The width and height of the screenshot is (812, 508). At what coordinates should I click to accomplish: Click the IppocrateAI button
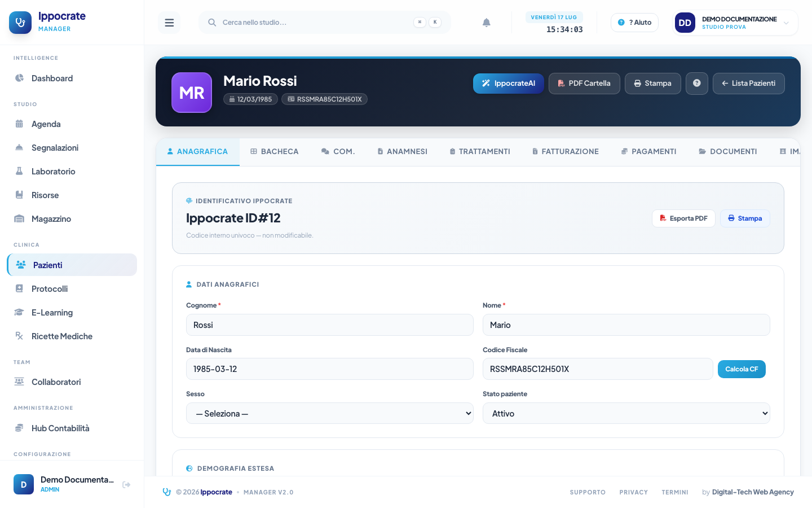click(x=509, y=84)
